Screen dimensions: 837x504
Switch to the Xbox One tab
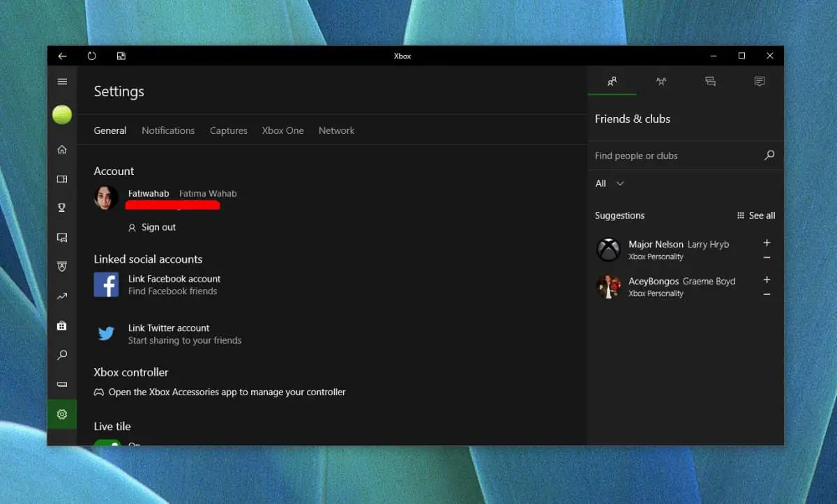coord(282,130)
